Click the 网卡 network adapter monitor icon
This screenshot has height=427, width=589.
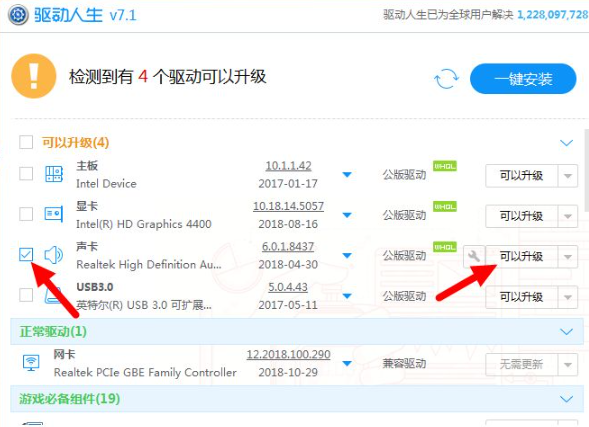click(31, 363)
